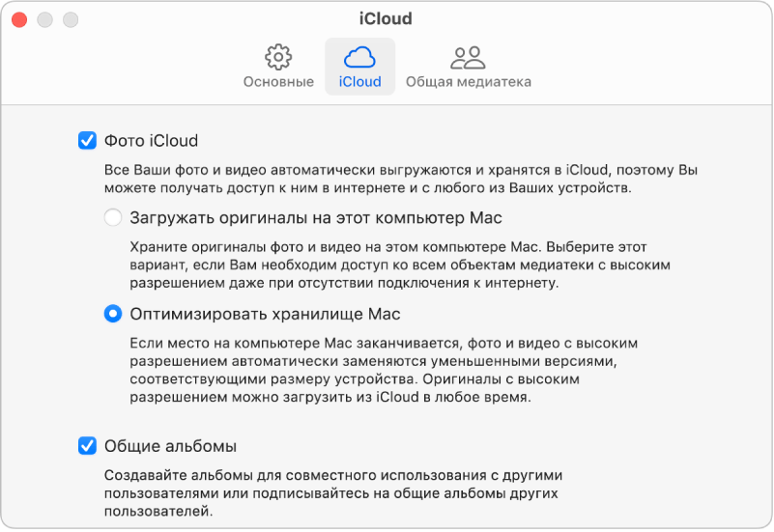Select Оптимизировать хранилище Mac radio button
Viewport: 774px width, 532px height.
[113, 314]
